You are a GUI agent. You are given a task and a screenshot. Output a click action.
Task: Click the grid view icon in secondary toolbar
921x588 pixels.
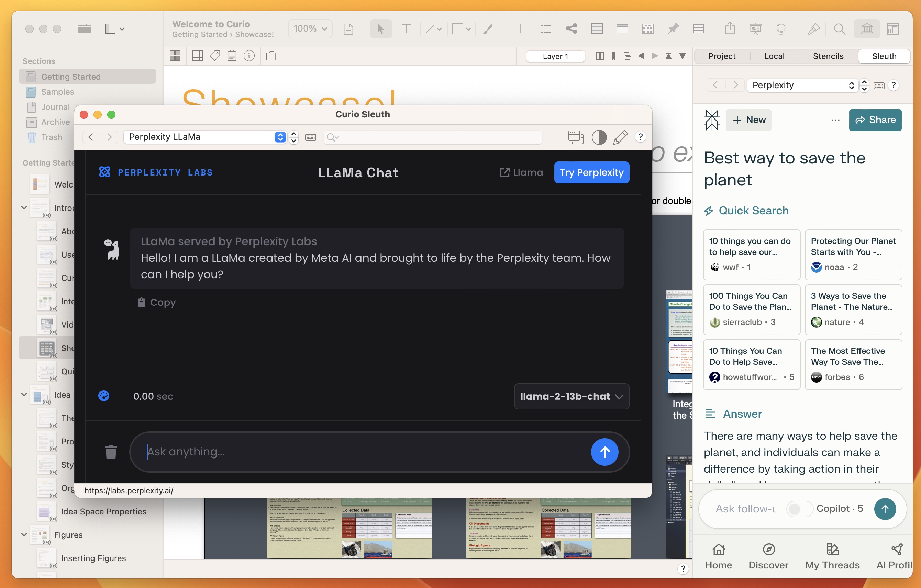tap(197, 56)
